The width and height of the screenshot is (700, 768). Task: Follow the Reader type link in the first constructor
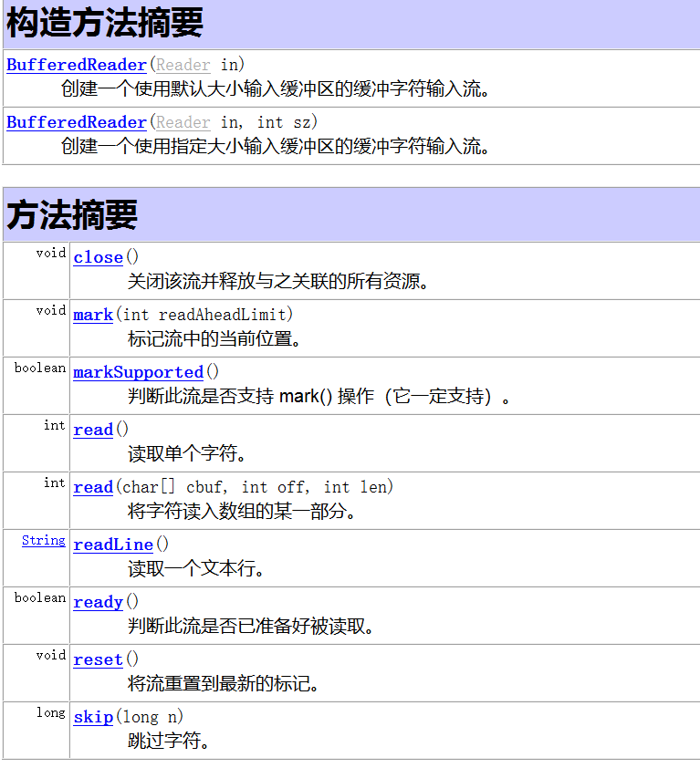point(183,65)
